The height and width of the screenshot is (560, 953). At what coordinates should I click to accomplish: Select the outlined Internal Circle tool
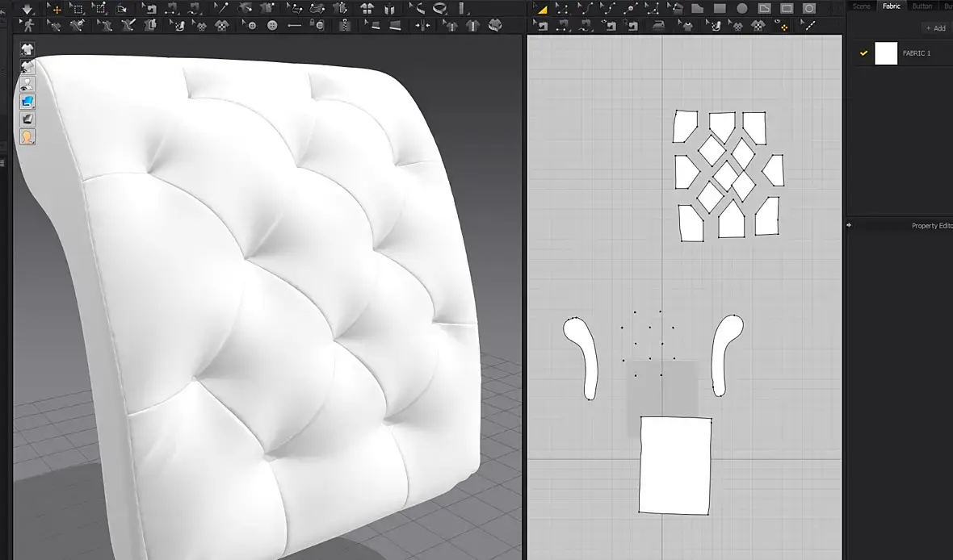(809, 9)
